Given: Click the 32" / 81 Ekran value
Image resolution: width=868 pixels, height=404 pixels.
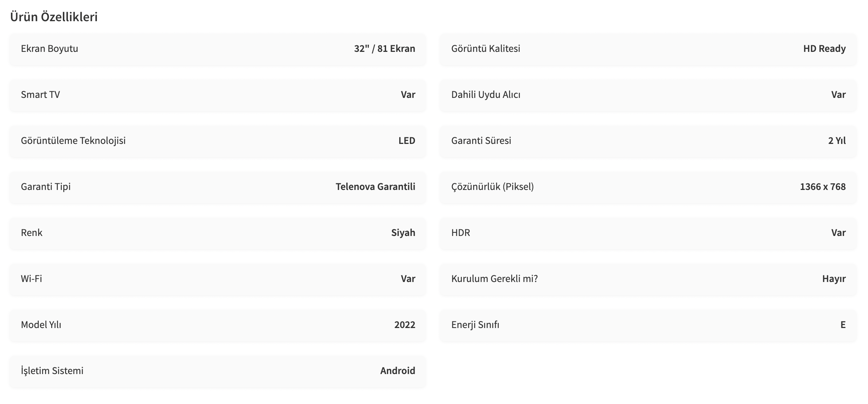Looking at the screenshot, I should coord(384,49).
